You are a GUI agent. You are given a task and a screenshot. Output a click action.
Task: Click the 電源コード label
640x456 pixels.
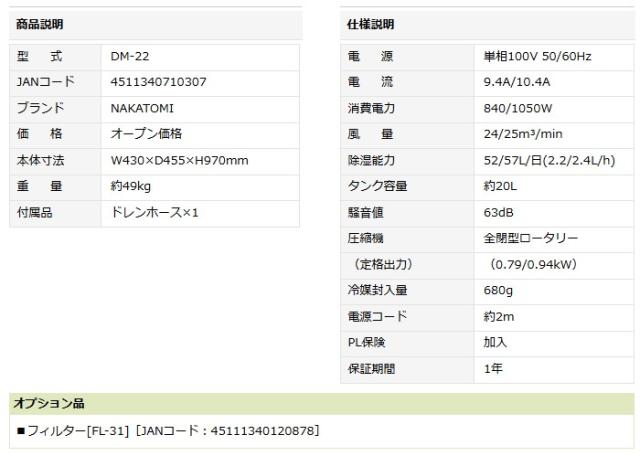pos(378,316)
